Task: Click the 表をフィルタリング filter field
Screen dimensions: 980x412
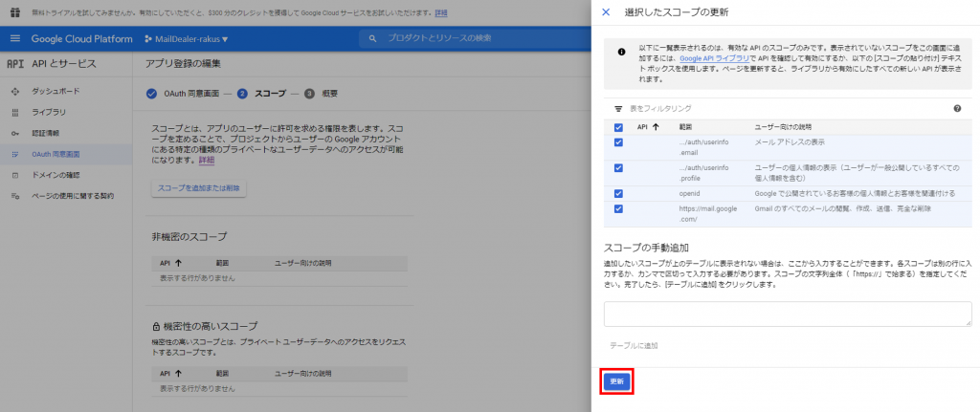Action: 788,109
